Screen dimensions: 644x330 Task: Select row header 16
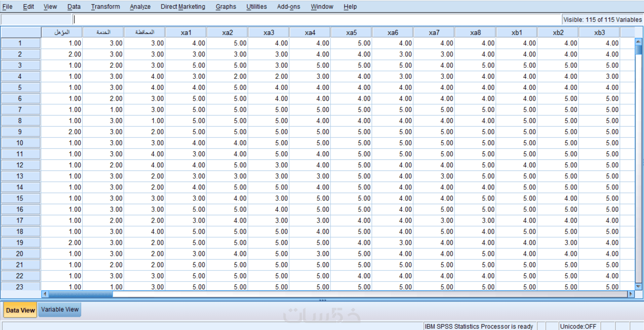tap(20, 209)
